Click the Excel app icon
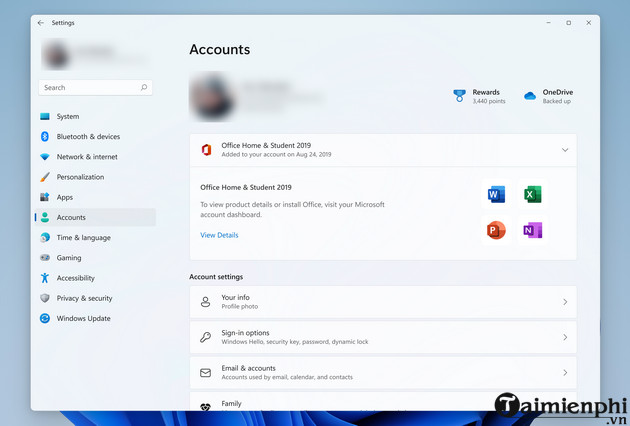This screenshot has height=426, width=630. [532, 195]
